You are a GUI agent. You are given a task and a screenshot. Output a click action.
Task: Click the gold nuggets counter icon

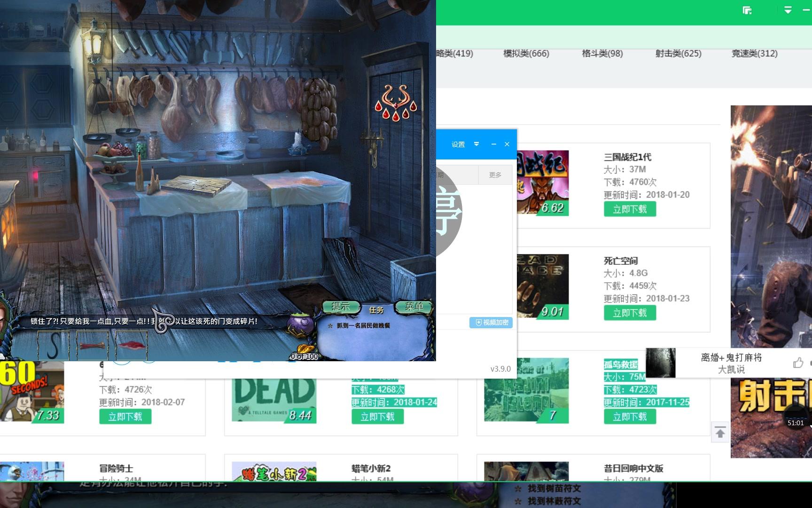tap(305, 349)
